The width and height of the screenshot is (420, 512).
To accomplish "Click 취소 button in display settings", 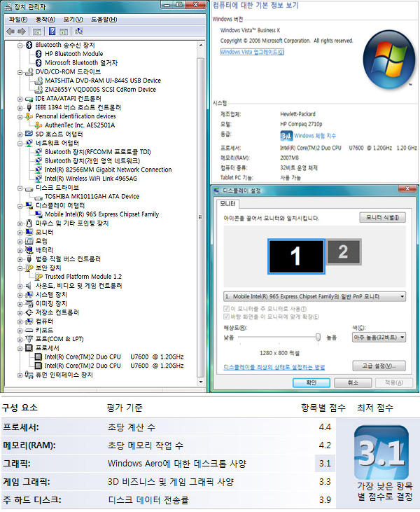I will click(x=353, y=382).
